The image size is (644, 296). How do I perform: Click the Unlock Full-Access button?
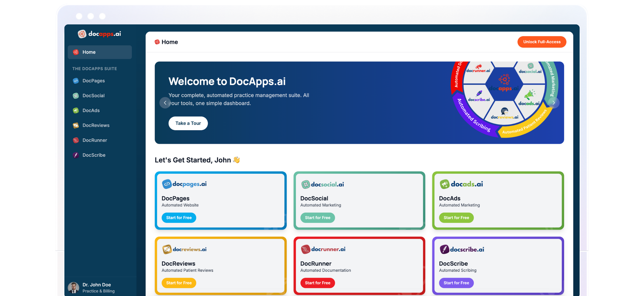tap(542, 42)
